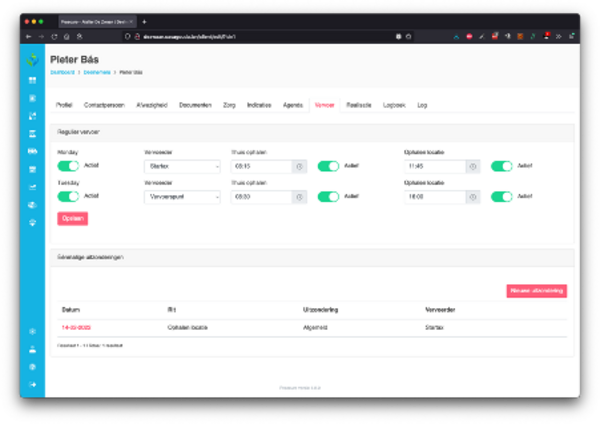Image resolution: width=600 pixels, height=424 pixels.
Task: Disable Monday location pickup active switch
Action: (502, 166)
